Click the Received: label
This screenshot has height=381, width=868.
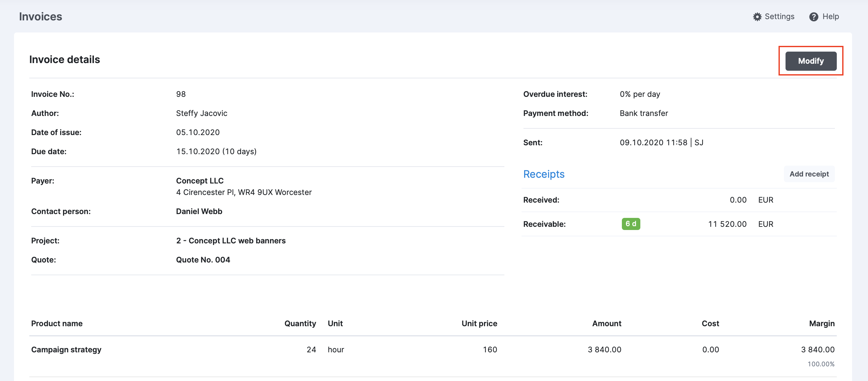pyautogui.click(x=541, y=200)
